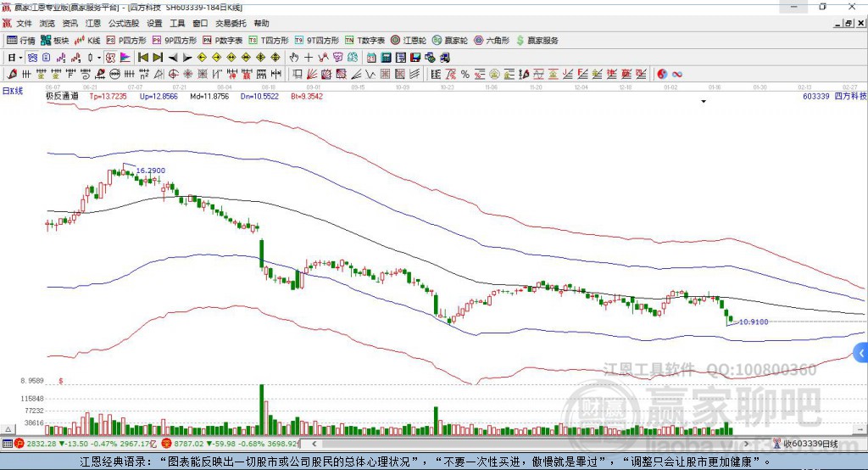
Task: Click the blue side-panel collapse arrow
Action: (x=861, y=353)
